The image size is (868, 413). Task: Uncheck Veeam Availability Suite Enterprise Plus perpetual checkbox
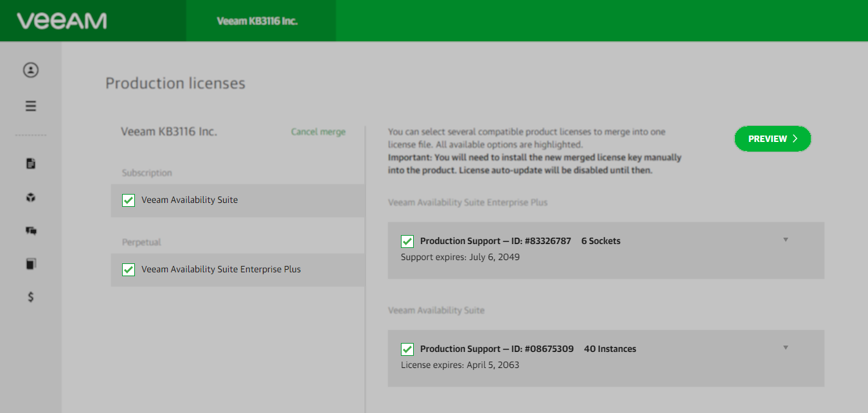128,270
